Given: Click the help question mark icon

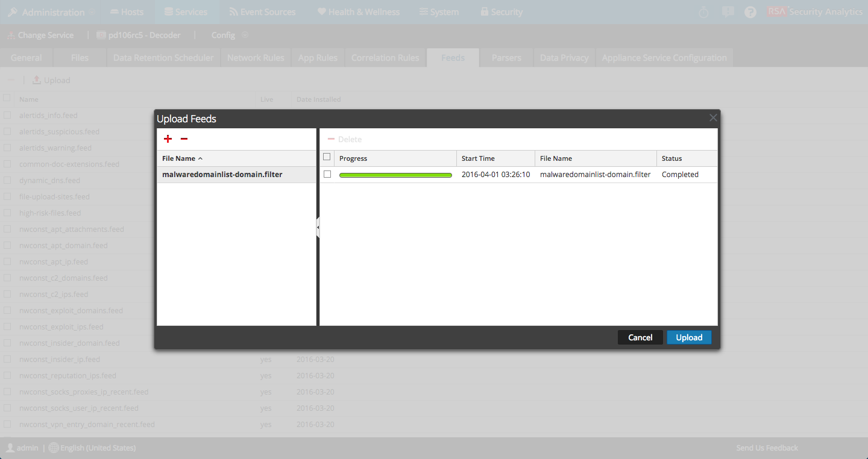Looking at the screenshot, I should coord(750,12).
